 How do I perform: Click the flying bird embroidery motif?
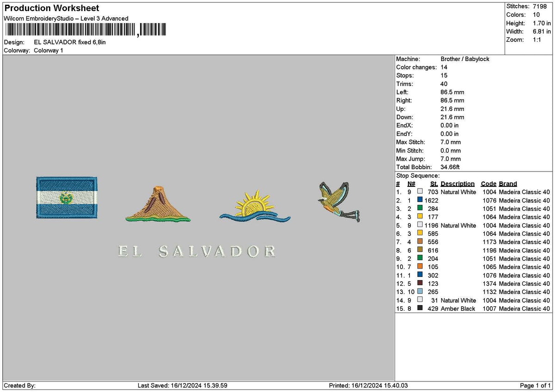(x=339, y=202)
